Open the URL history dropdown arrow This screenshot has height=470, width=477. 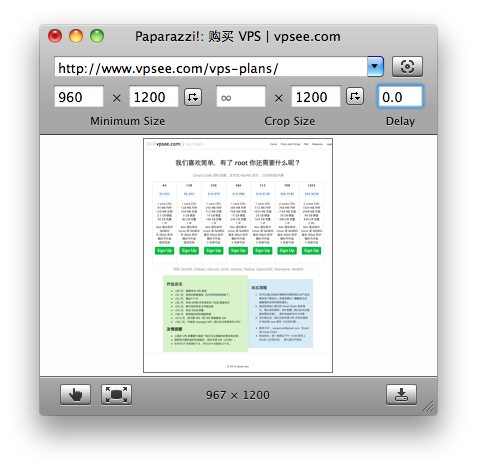(375, 66)
